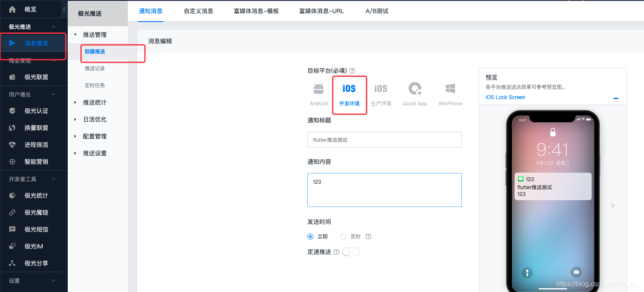Expand the 推送统计 tree group
Image resolution: width=644 pixels, height=292 pixels.
point(75,102)
